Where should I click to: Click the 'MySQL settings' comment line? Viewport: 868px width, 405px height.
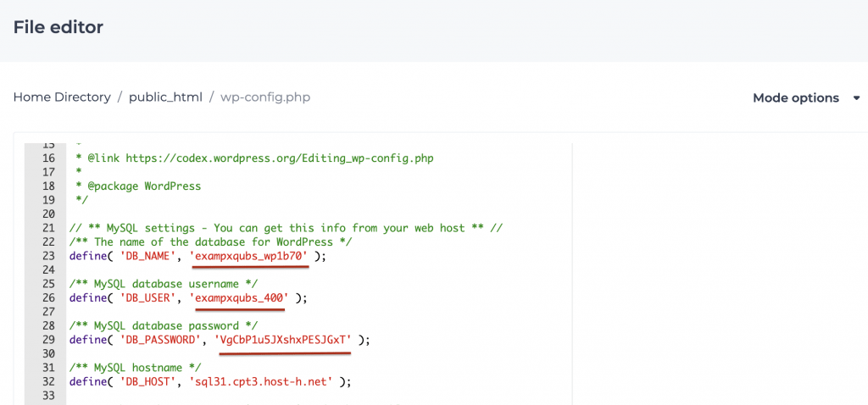click(287, 228)
